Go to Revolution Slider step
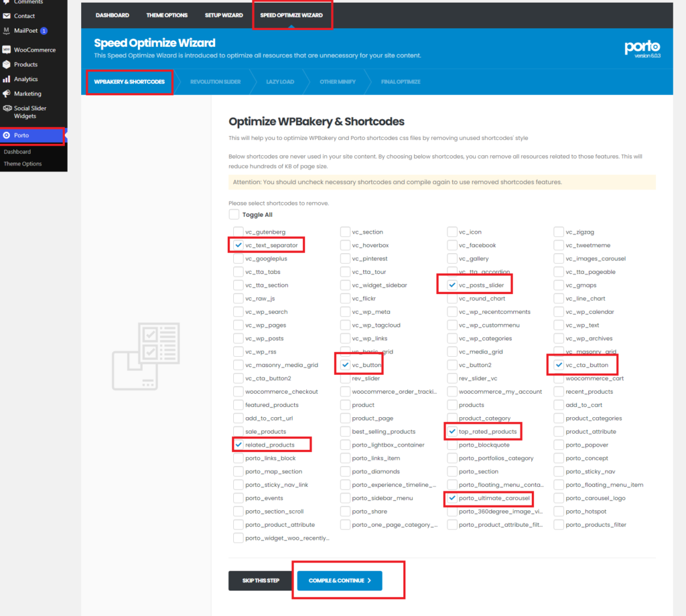The height and width of the screenshot is (616, 686). pyautogui.click(x=215, y=82)
